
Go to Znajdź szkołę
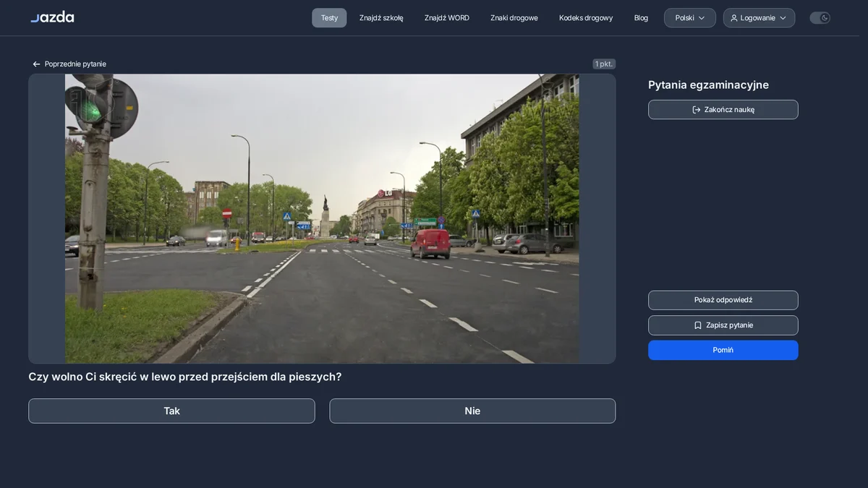point(381,18)
